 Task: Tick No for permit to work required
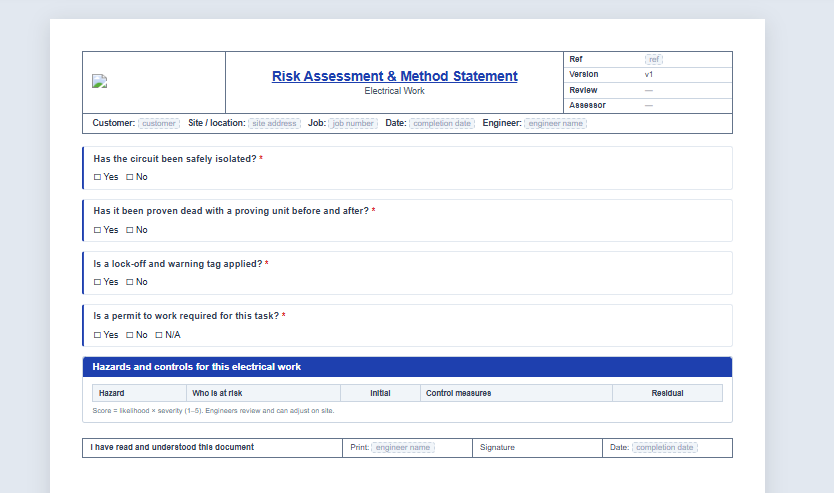point(129,335)
